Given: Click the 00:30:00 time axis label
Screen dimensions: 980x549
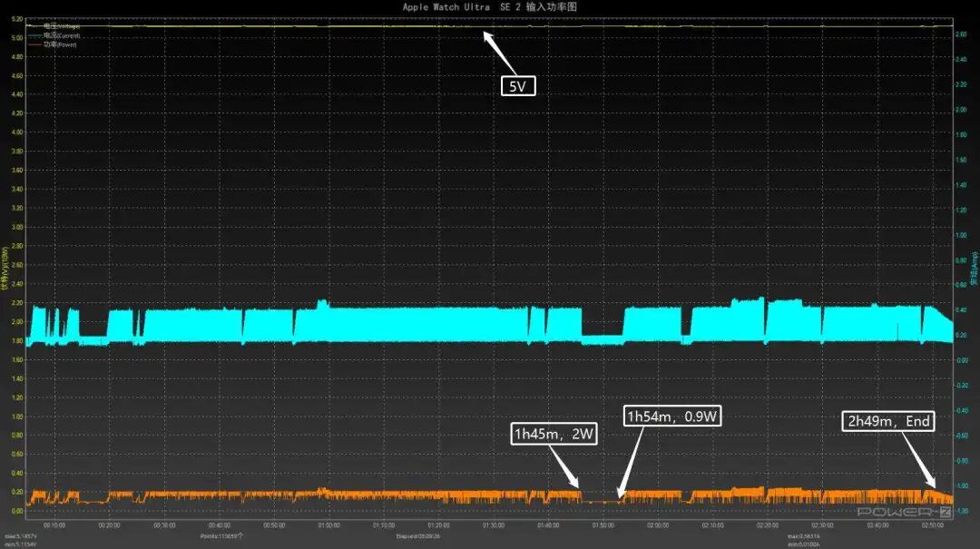Looking at the screenshot, I should point(164,526).
